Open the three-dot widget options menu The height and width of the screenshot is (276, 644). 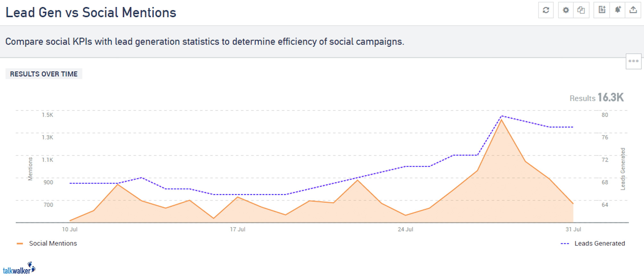633,61
